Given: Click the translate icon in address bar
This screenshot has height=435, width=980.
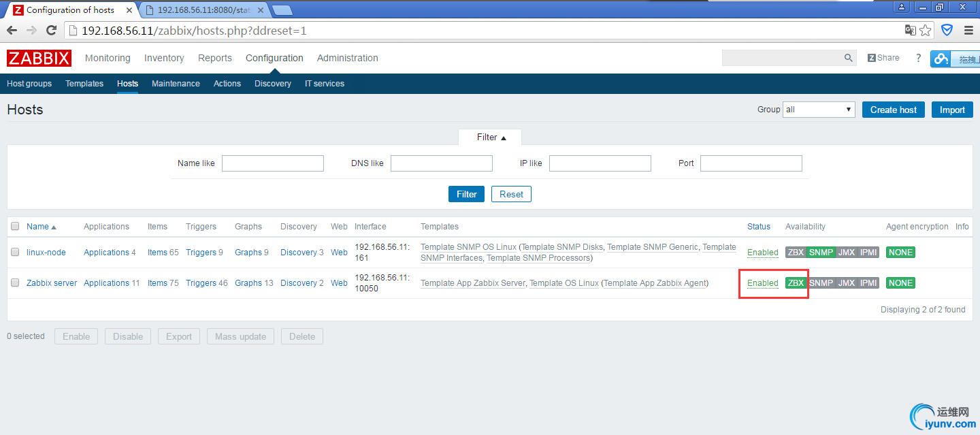Looking at the screenshot, I should tap(911, 31).
